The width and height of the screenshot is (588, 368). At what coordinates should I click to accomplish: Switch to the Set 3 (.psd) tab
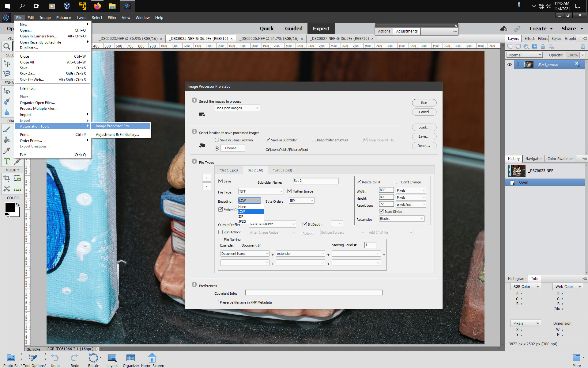coord(282,170)
